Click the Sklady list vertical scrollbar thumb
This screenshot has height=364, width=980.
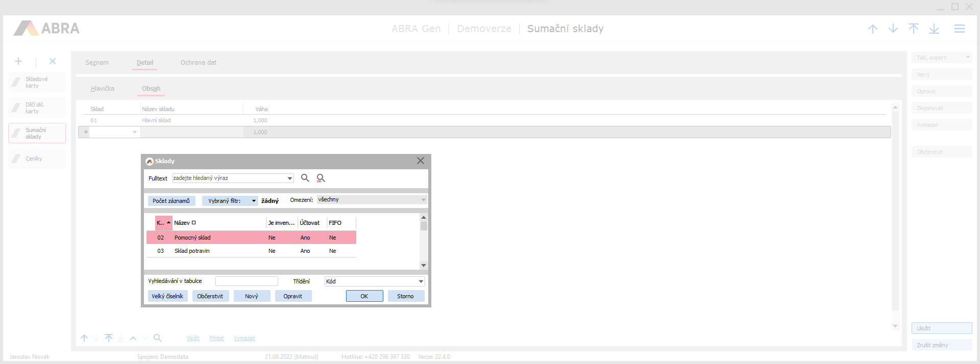click(424, 226)
